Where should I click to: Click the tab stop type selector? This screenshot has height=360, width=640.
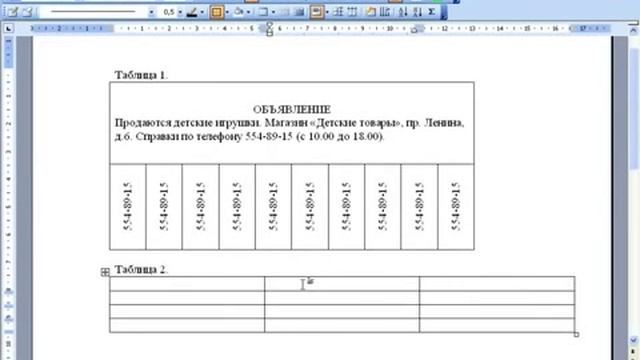pos(9,29)
